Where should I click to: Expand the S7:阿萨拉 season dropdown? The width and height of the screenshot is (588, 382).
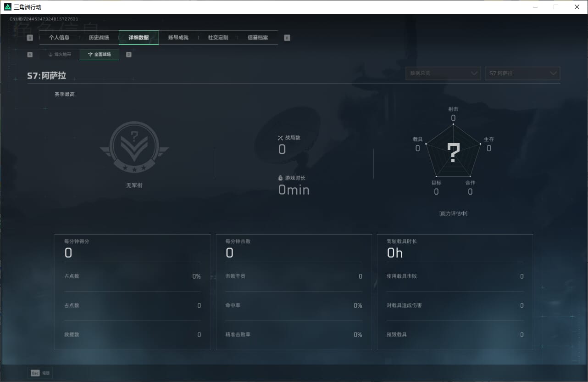(x=522, y=73)
